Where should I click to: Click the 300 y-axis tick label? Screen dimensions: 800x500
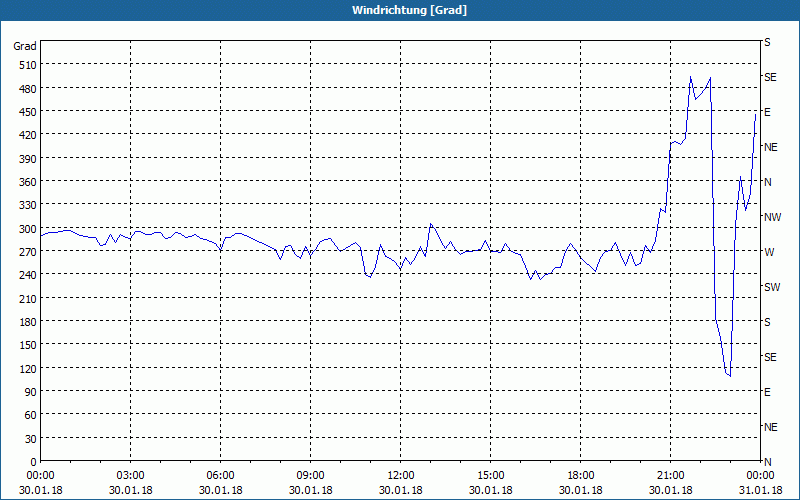point(28,229)
